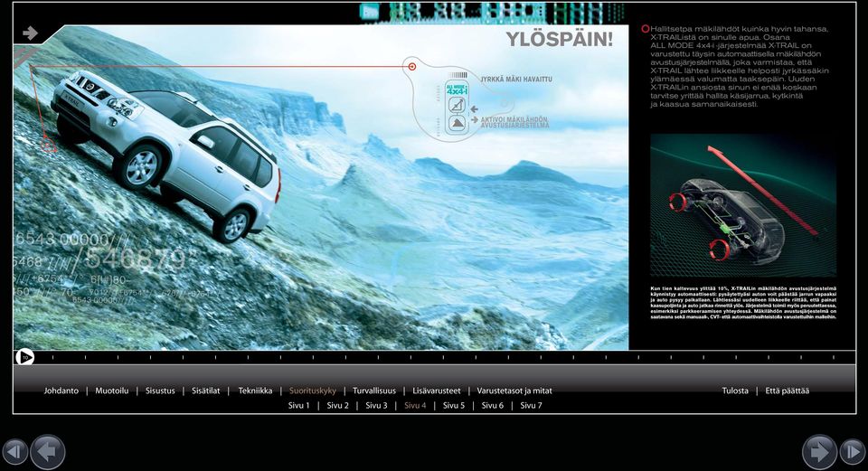Open the Tekniikka section
This screenshot has width=868, height=471.
[255, 391]
